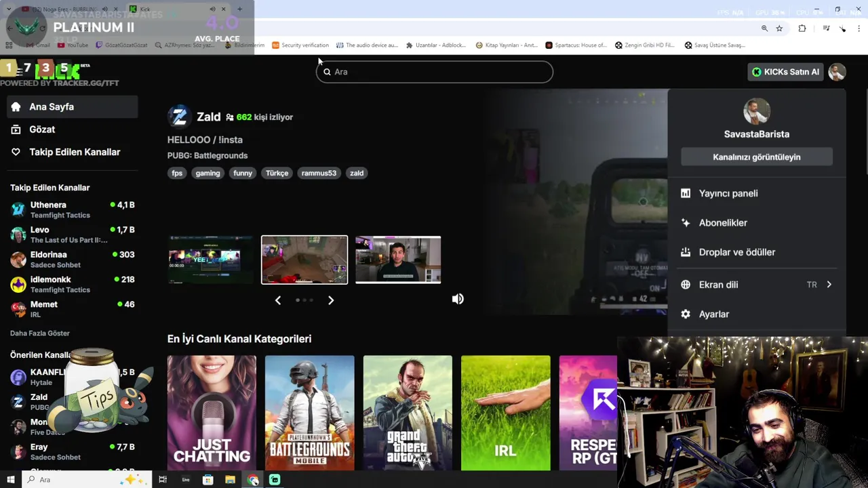Open Droplar ve ödüller menu entry

[736, 252]
